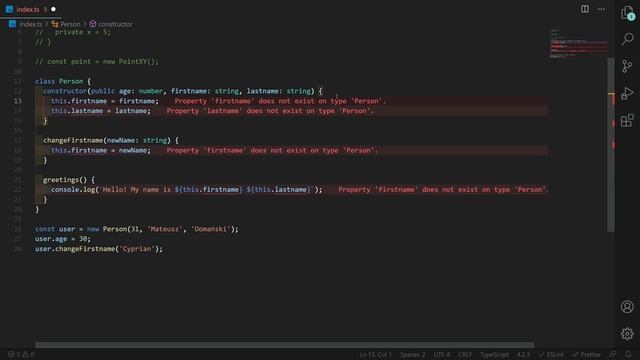Click the minimap code overview
The width and height of the screenshot is (640, 360).
(578, 43)
